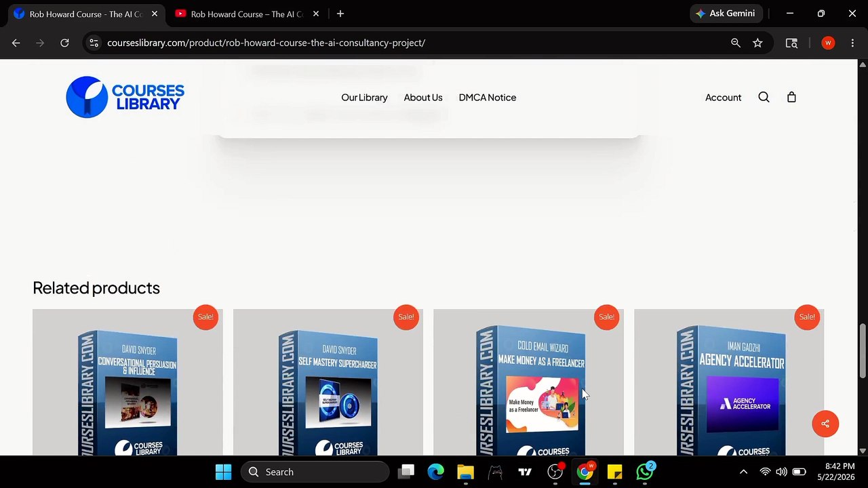Open the About Us menu item

click(423, 98)
